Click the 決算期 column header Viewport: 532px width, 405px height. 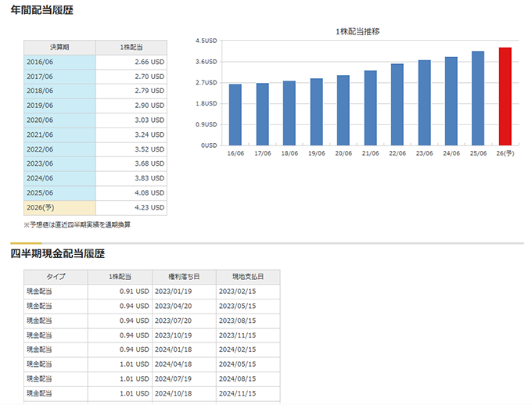(x=59, y=48)
